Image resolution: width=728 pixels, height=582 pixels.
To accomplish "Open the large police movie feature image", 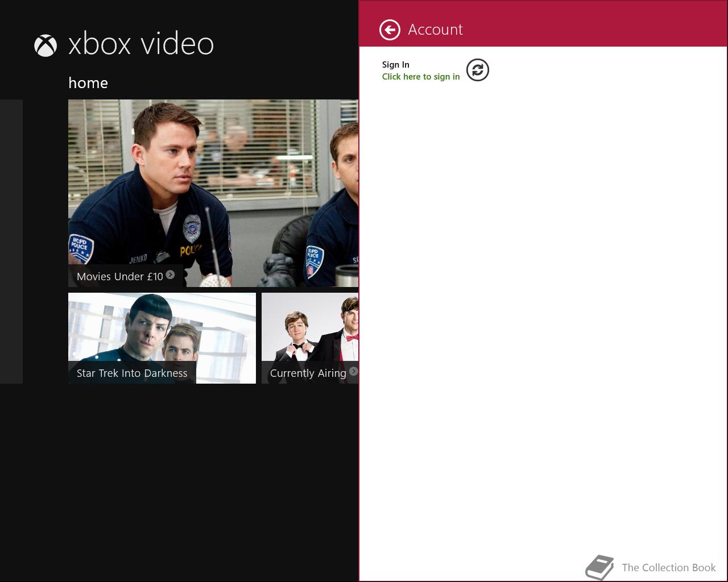I will (213, 193).
